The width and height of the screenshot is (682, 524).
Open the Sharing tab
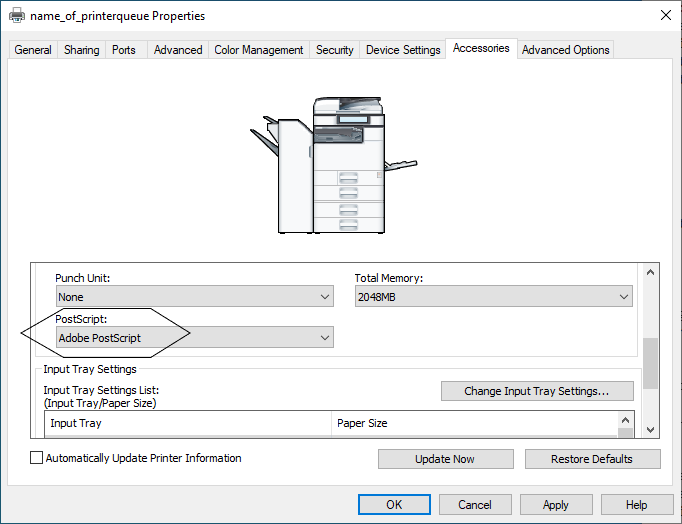point(81,50)
